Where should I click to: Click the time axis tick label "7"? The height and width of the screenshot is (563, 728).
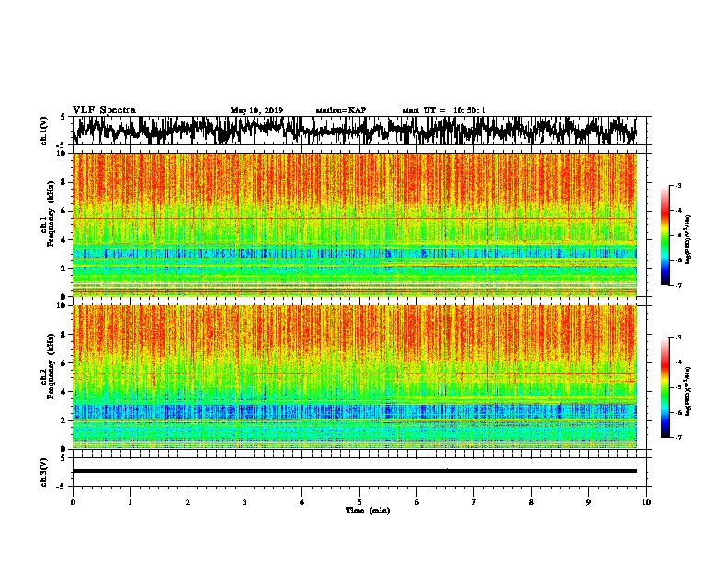474,502
